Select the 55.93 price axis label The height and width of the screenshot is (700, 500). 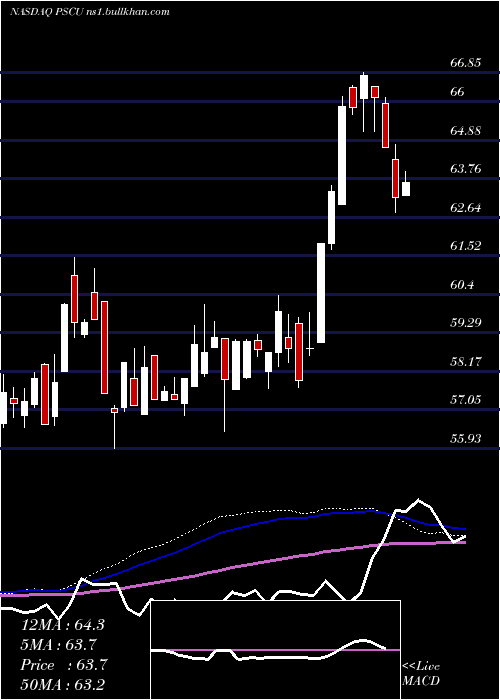pos(466,439)
